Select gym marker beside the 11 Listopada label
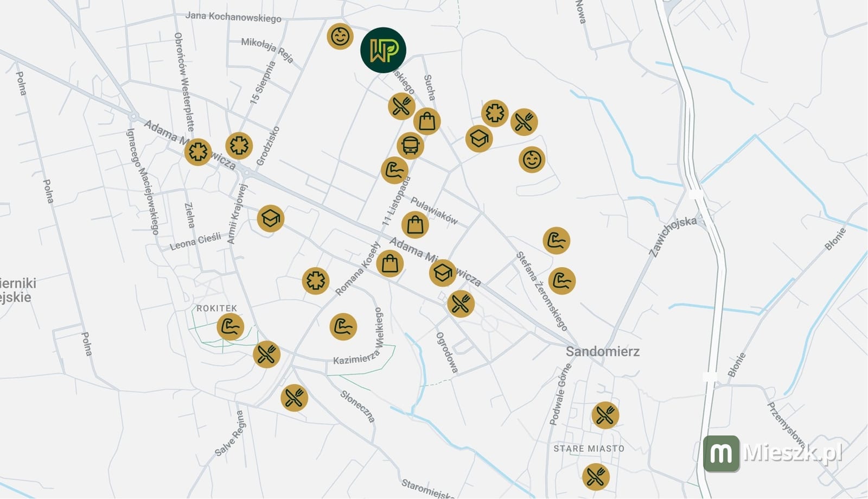The width and height of the screenshot is (868, 499). pyautogui.click(x=394, y=170)
